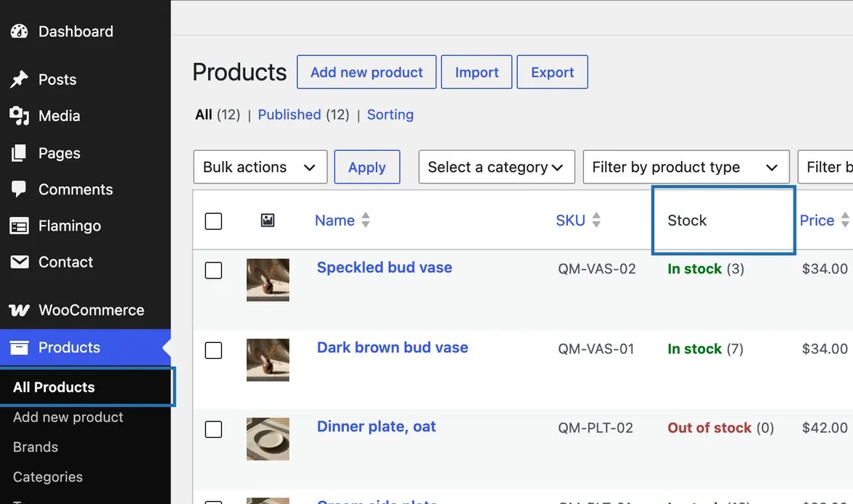Click the Products archive box icon
The width and height of the screenshot is (853, 504).
[x=19, y=347]
